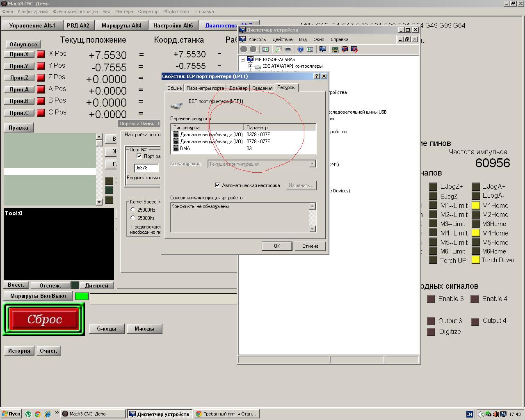Select the DMA resource row

pyautogui.click(x=244, y=148)
